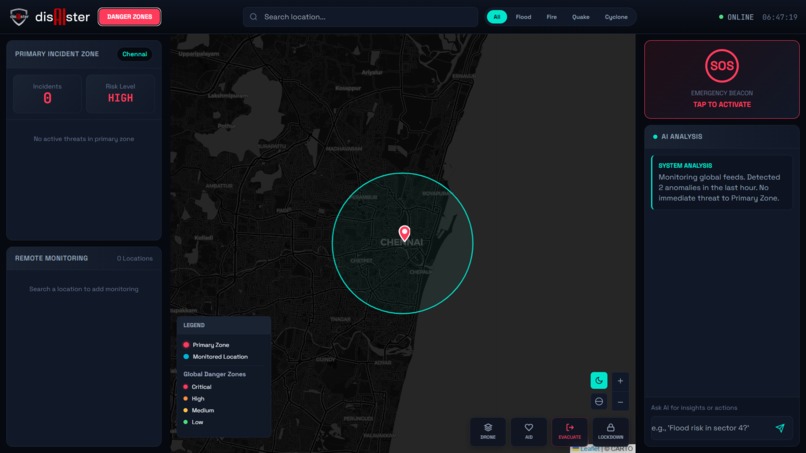Click the circle-minus map control
The height and width of the screenshot is (453, 806).
599,402
